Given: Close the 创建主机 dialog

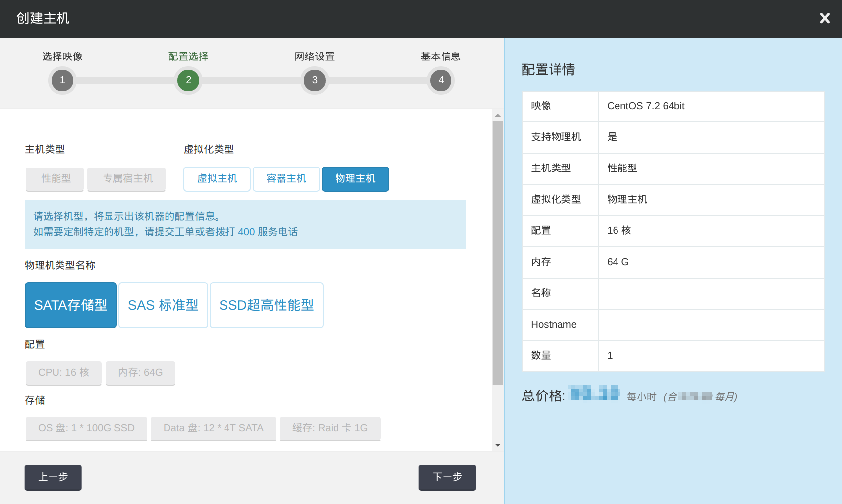Looking at the screenshot, I should (824, 18).
